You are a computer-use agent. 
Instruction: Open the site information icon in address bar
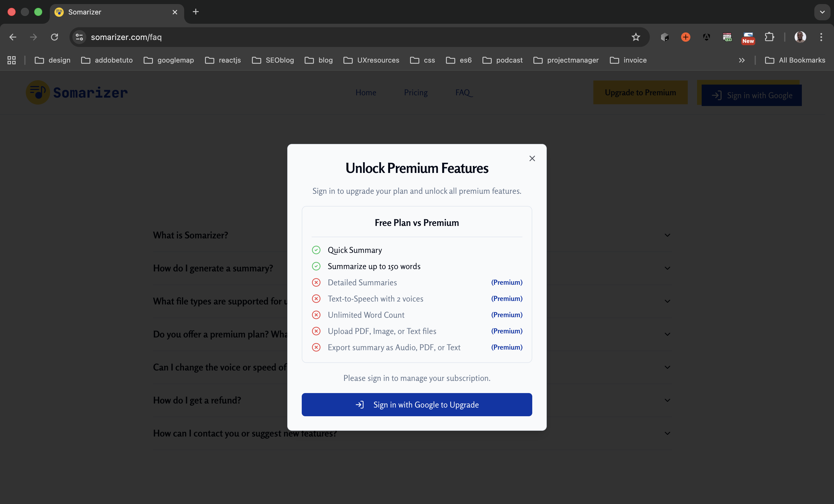pos(80,37)
